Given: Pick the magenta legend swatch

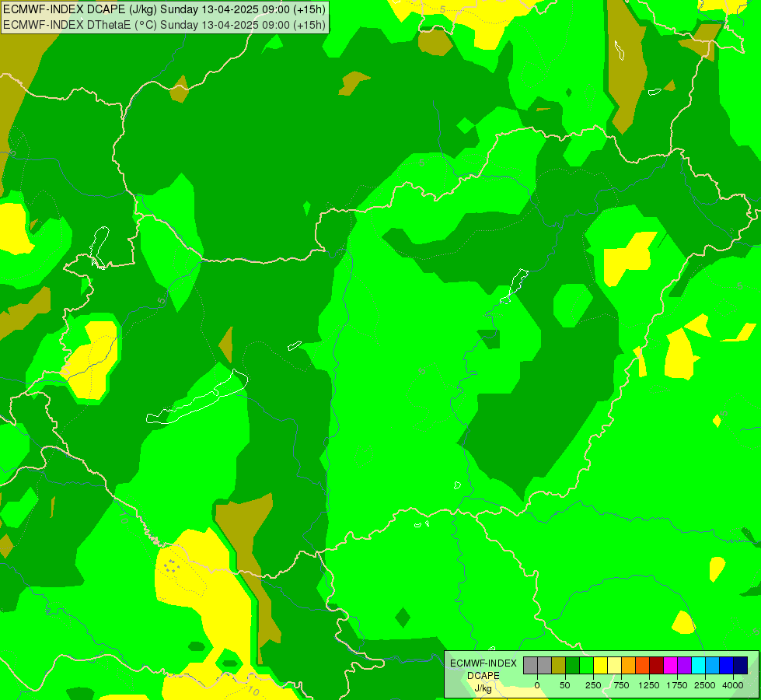Looking at the screenshot, I should point(671,666).
